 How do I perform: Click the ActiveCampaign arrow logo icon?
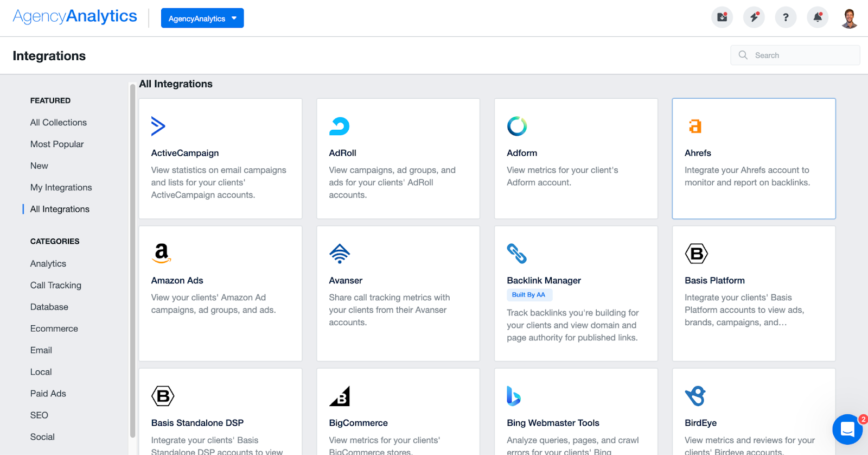(x=158, y=126)
